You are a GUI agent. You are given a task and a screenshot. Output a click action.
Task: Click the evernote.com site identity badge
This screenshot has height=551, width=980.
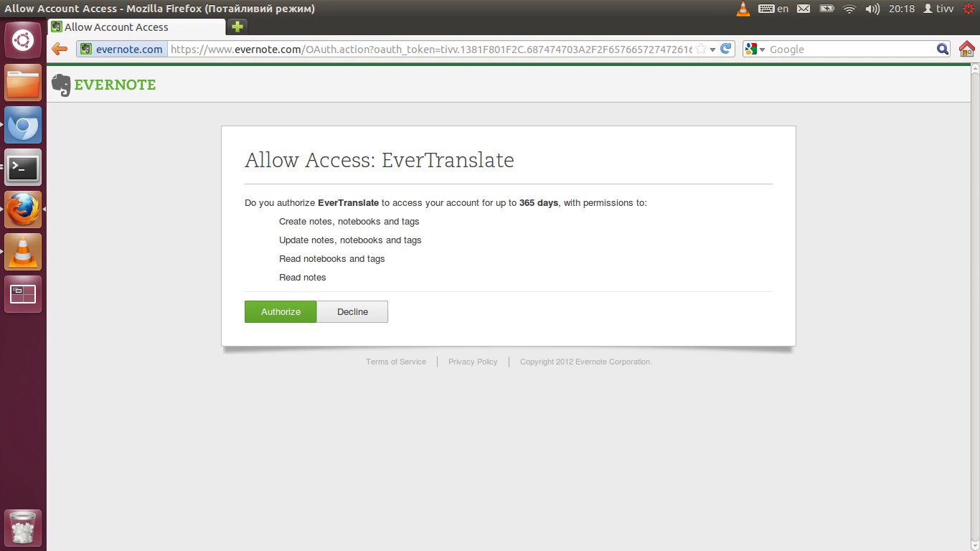[121, 49]
